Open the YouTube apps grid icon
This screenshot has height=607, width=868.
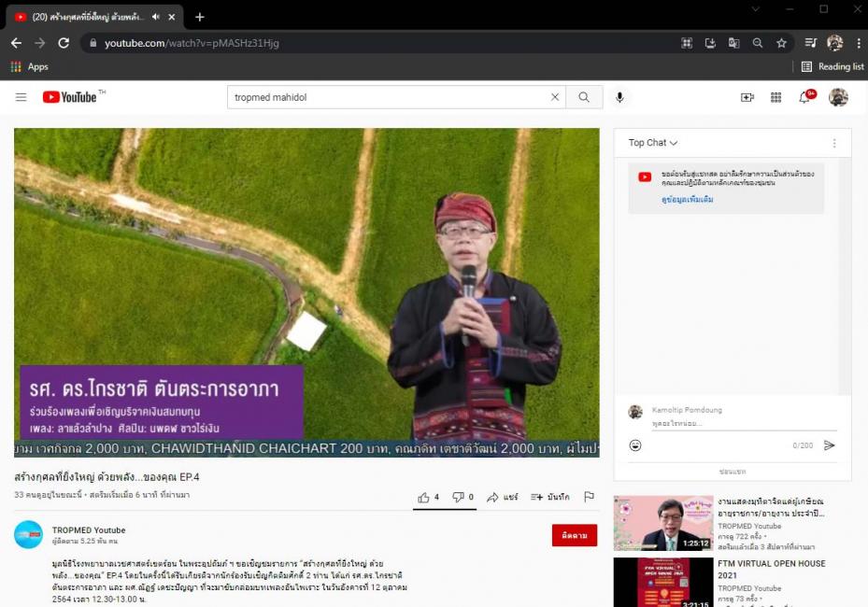coord(776,97)
